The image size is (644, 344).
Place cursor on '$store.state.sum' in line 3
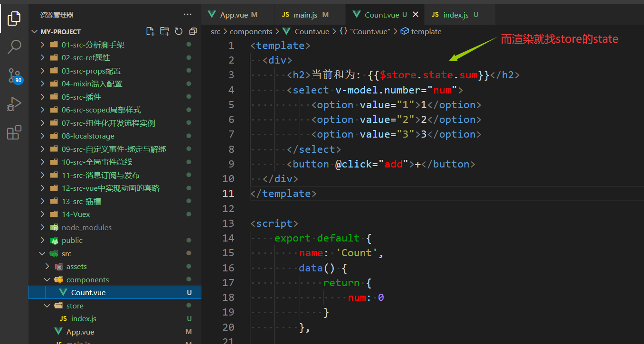click(429, 75)
